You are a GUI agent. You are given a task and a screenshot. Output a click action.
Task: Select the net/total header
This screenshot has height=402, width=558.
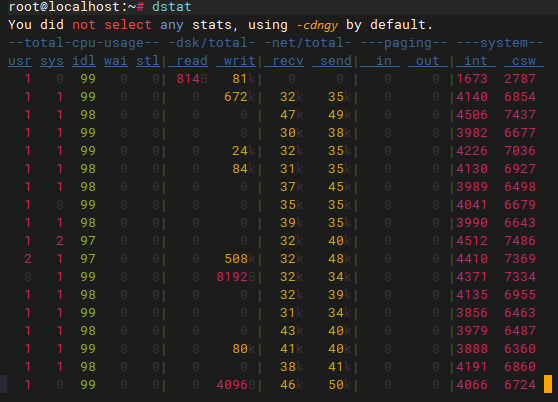307,43
